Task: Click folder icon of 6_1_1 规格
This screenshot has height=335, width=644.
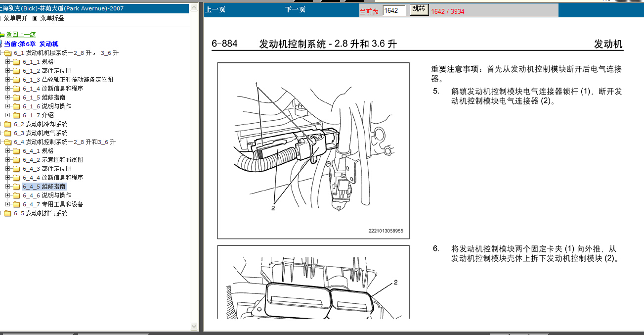Action: tap(16, 62)
